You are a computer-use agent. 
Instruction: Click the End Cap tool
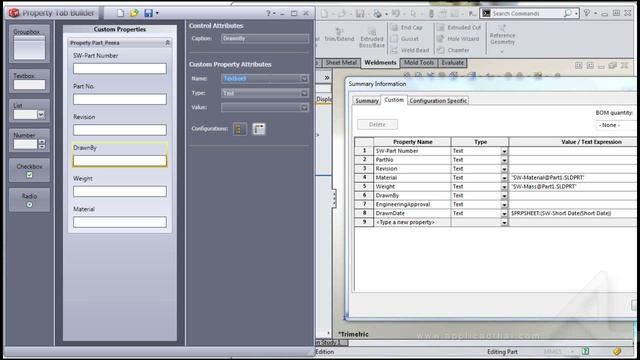[x=407, y=27]
